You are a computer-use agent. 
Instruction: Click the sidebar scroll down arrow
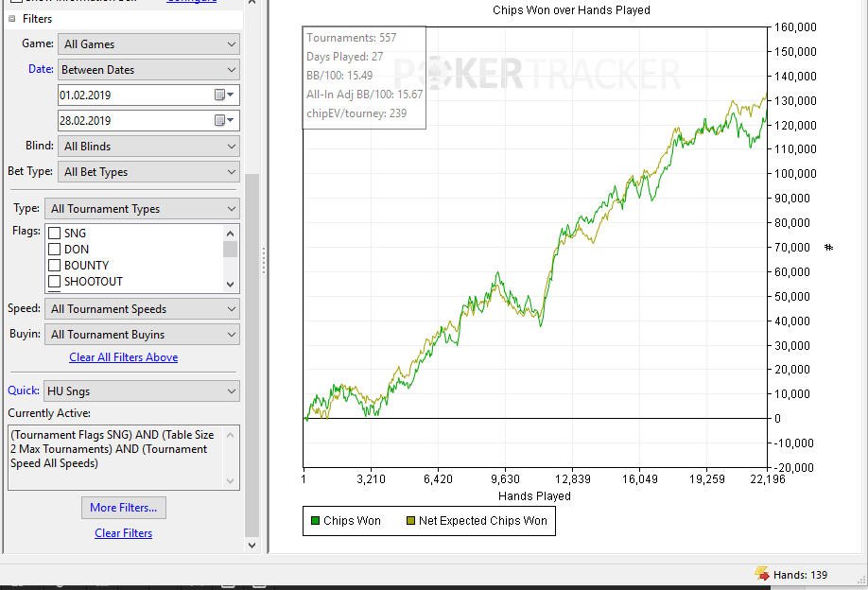252,546
